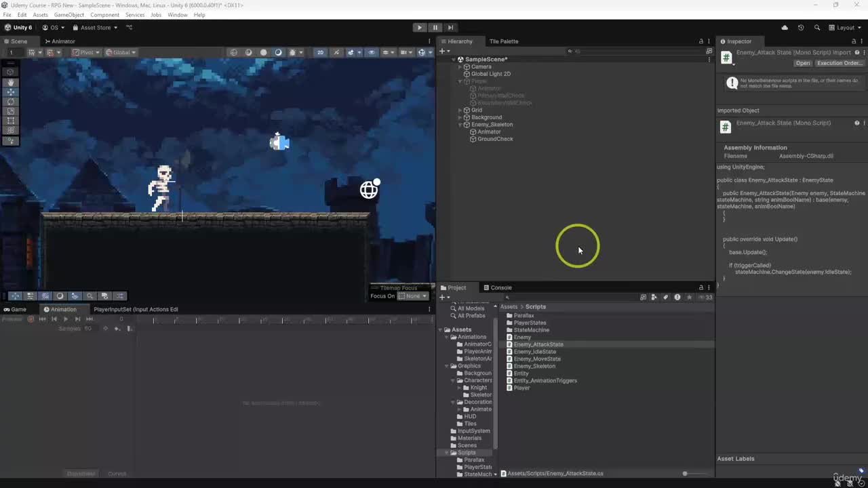
Task: Open the scene camera settings dropdown
Action: pyautogui.click(x=406, y=52)
